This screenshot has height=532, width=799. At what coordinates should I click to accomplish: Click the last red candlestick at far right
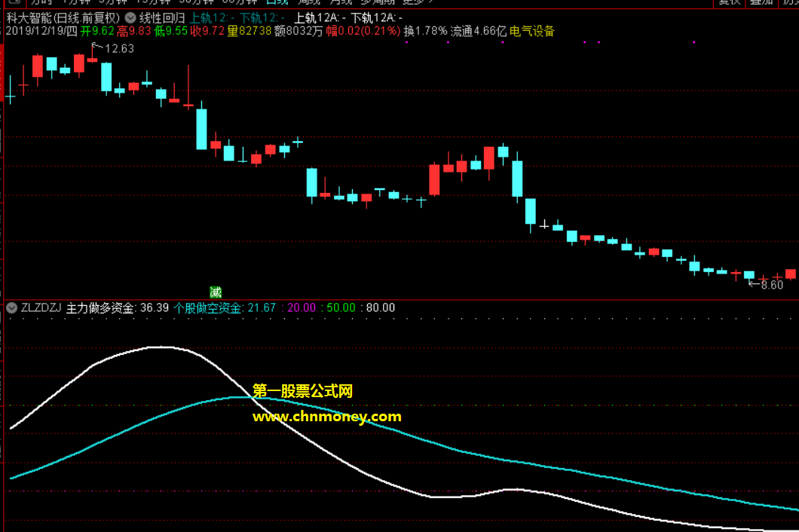click(791, 274)
